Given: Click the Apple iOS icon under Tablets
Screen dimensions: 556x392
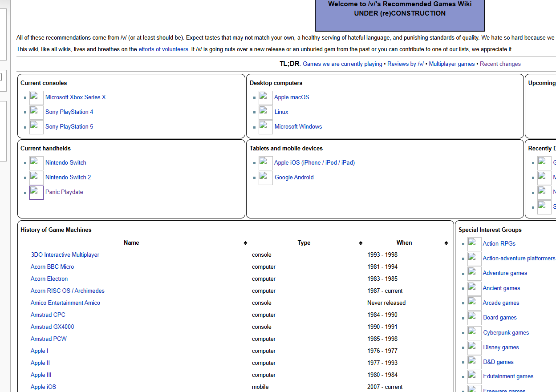Looking at the screenshot, I should (266, 163).
